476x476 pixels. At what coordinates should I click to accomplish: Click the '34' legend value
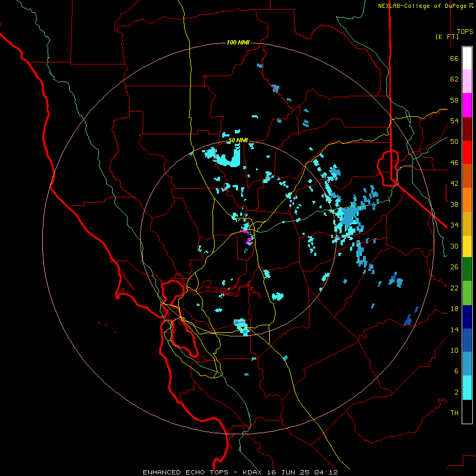454,225
